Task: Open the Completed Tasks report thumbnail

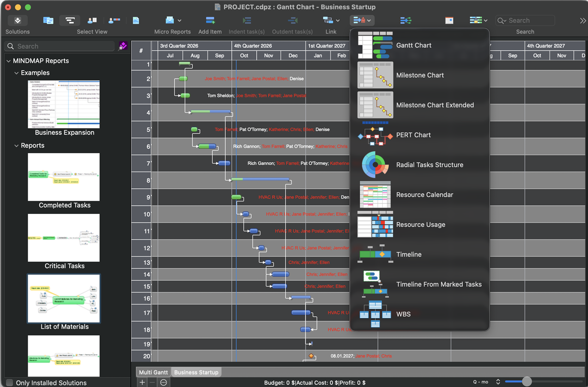Action: [64, 177]
